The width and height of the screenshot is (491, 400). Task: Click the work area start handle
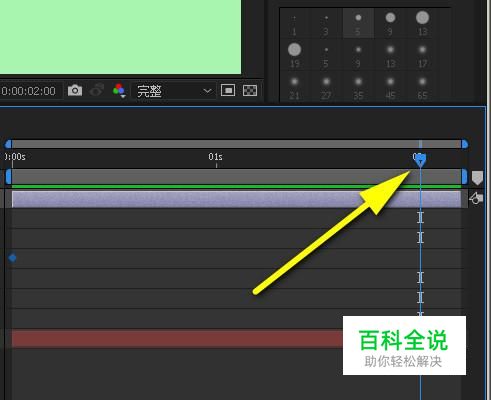[9, 177]
